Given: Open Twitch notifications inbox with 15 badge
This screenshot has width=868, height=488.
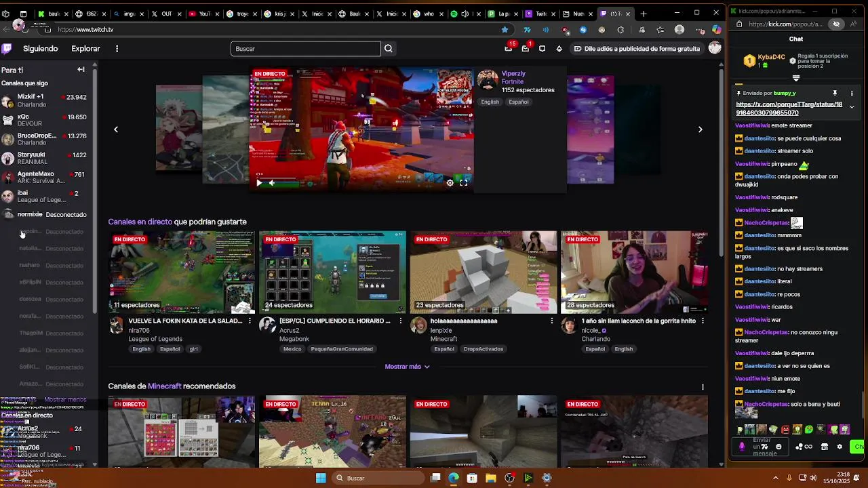Looking at the screenshot, I should 509,48.
